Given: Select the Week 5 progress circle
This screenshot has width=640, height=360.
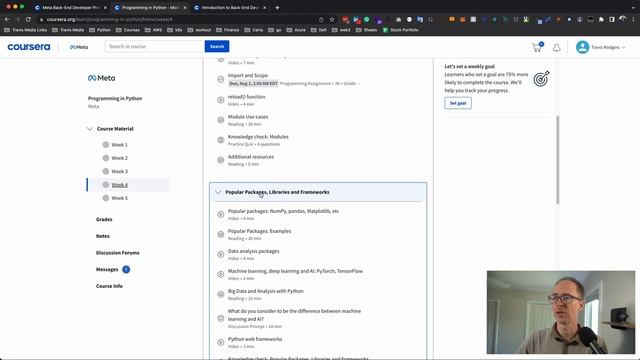Looking at the screenshot, I should [106, 198].
